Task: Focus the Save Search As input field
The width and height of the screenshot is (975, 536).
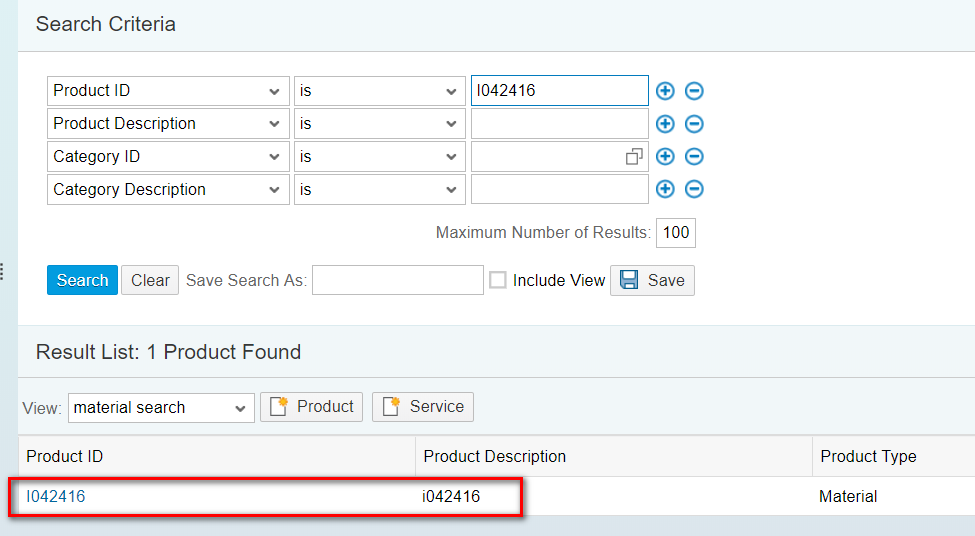Action: [397, 280]
